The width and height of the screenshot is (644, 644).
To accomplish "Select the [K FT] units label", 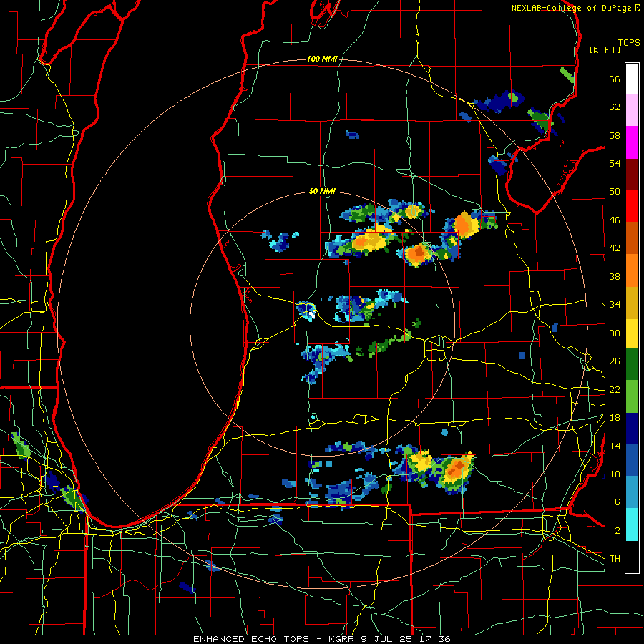I will (x=605, y=49).
